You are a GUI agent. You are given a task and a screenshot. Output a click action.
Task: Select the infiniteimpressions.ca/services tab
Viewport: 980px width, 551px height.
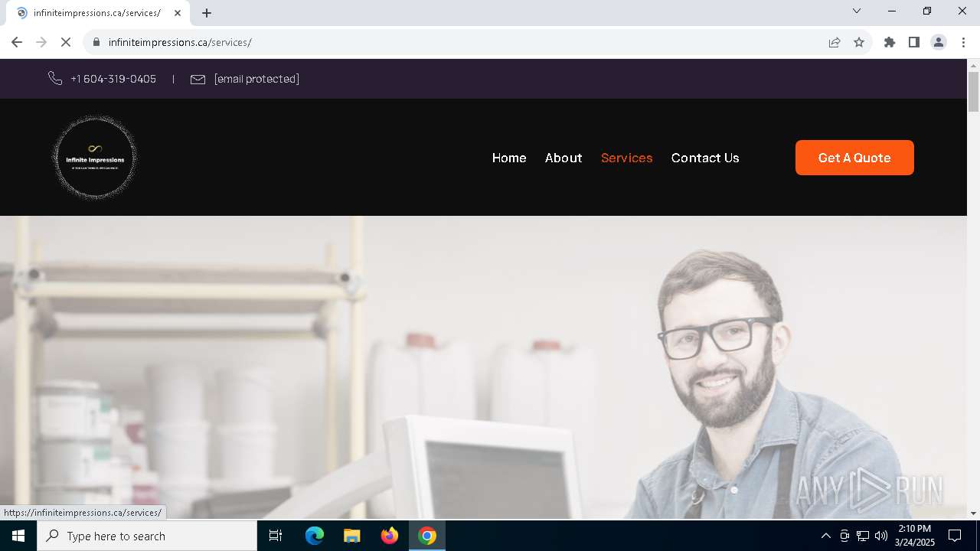click(x=96, y=13)
